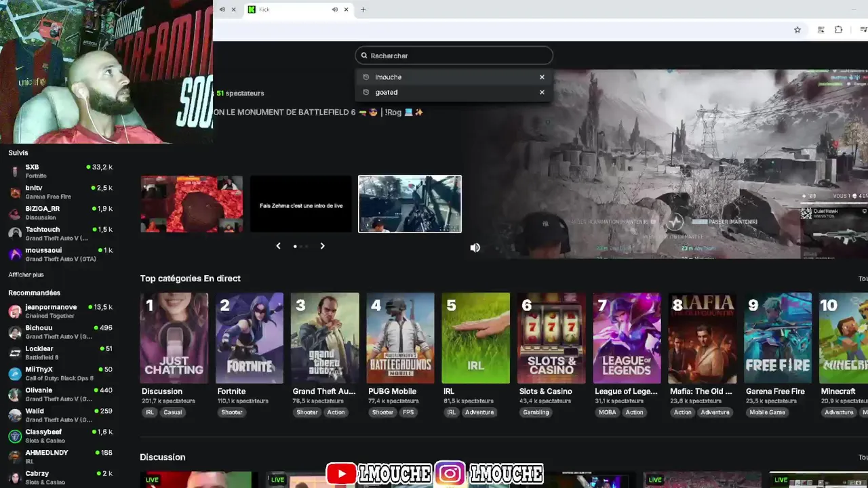The height and width of the screenshot is (488, 868).
Task: Remove goated from search history
Action: pyautogui.click(x=542, y=92)
